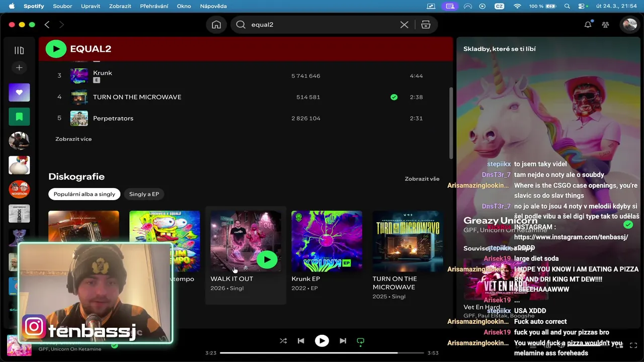Viewport: 644px width, 362px height.
Task: Open the Upravit menu
Action: tap(91, 6)
